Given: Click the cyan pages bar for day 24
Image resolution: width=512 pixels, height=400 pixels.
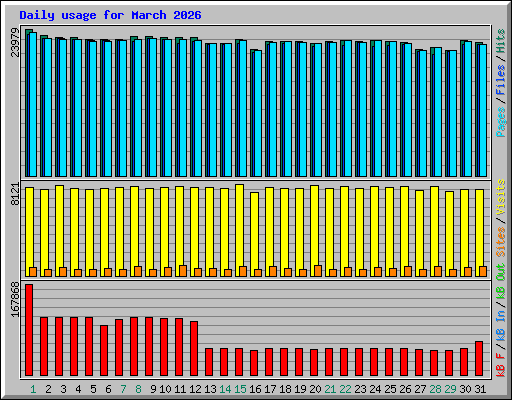Looking at the screenshot, I should coord(378,108).
